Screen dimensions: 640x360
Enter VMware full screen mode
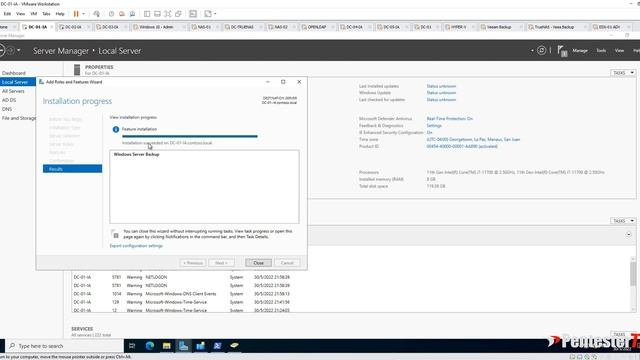click(x=168, y=13)
